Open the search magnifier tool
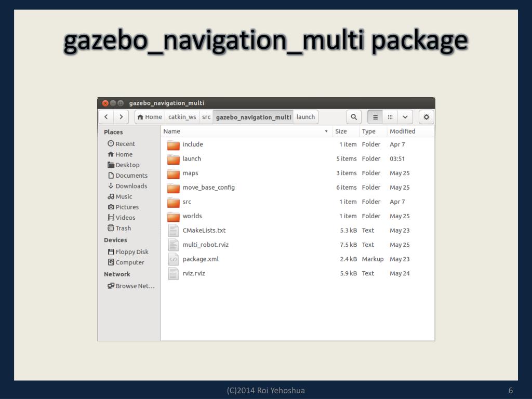This screenshot has height=399, width=532. [353, 117]
